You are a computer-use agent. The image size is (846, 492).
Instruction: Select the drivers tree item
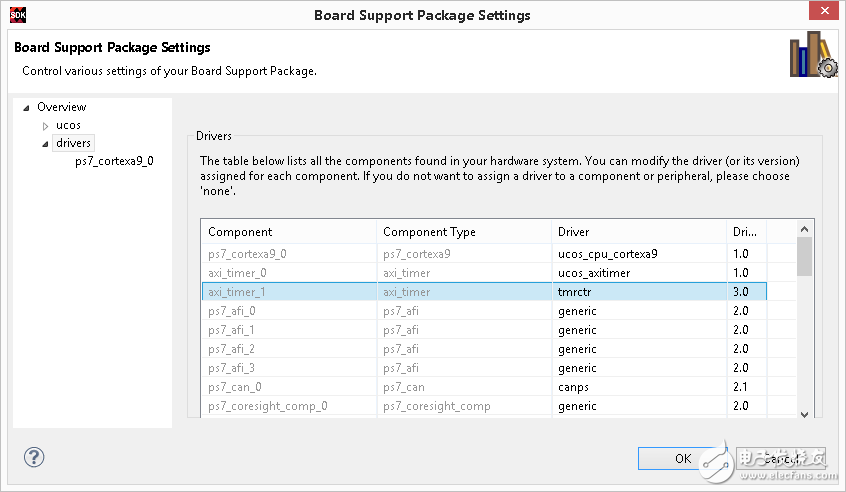pos(73,143)
